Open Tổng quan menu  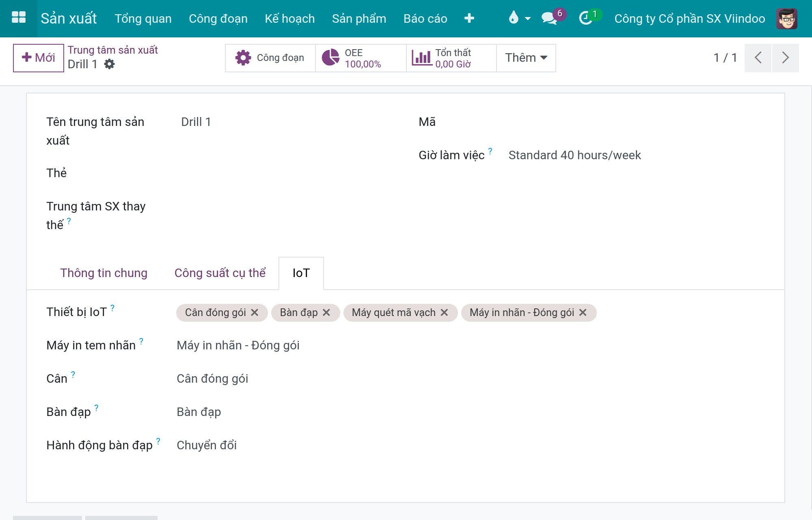[x=143, y=19]
